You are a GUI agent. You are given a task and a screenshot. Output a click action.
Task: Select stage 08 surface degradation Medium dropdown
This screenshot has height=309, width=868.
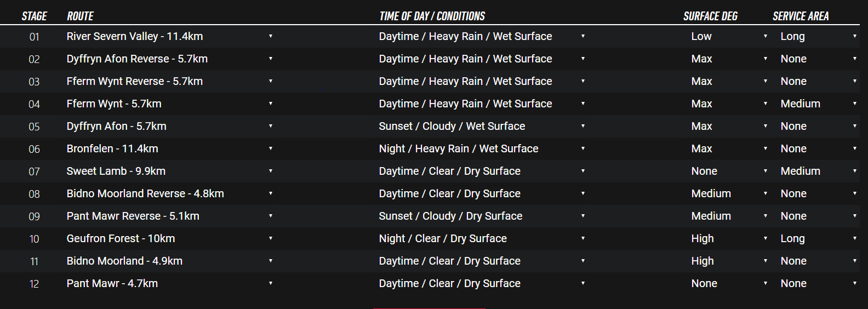(x=729, y=193)
